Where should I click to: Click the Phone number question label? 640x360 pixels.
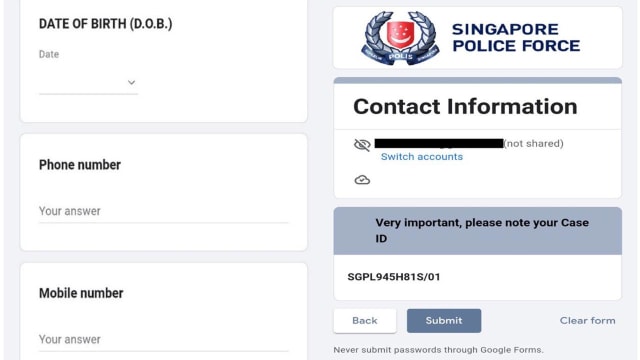tap(80, 165)
